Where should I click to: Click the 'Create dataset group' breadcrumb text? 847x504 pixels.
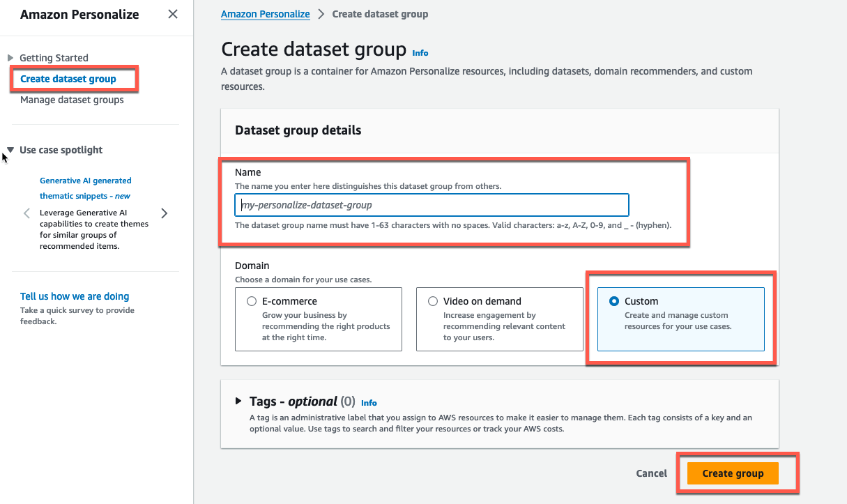[x=380, y=14]
